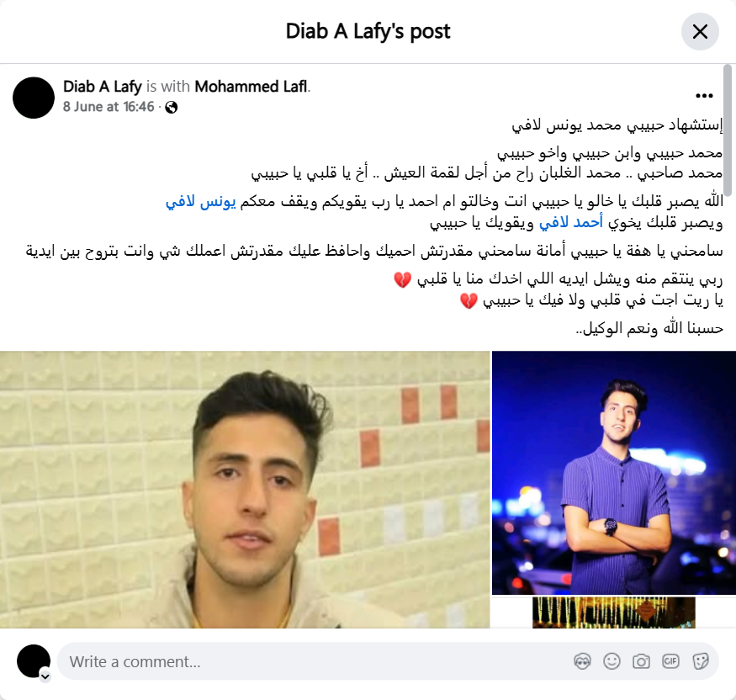Open Diab A Lafy's profile name link
736x700 pixels.
[x=103, y=87]
